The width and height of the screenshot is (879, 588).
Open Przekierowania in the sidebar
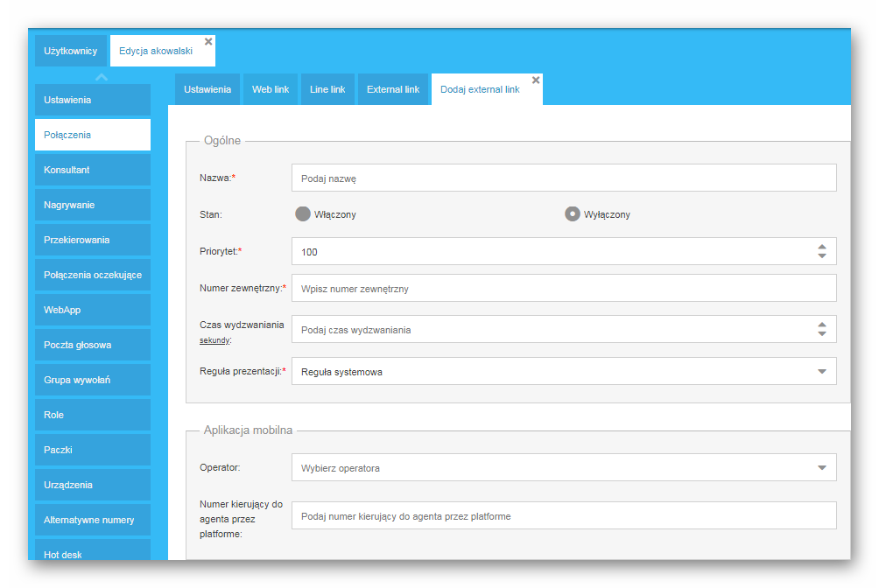coord(93,240)
